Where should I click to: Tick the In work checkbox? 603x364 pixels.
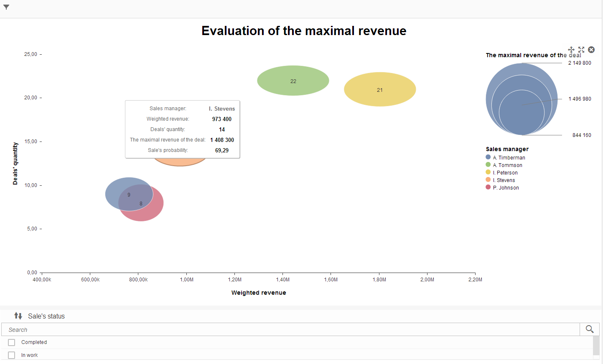point(12,355)
